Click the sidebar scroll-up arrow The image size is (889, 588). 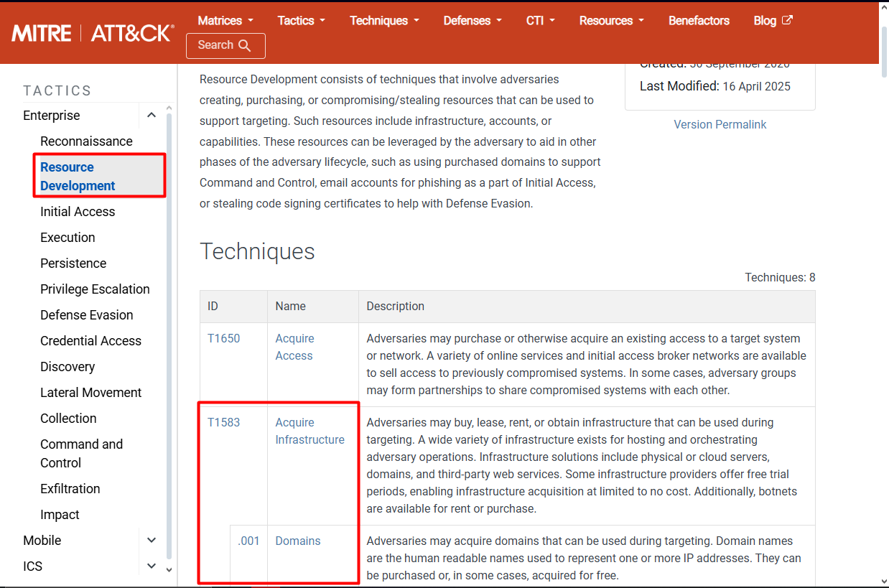[169, 109]
